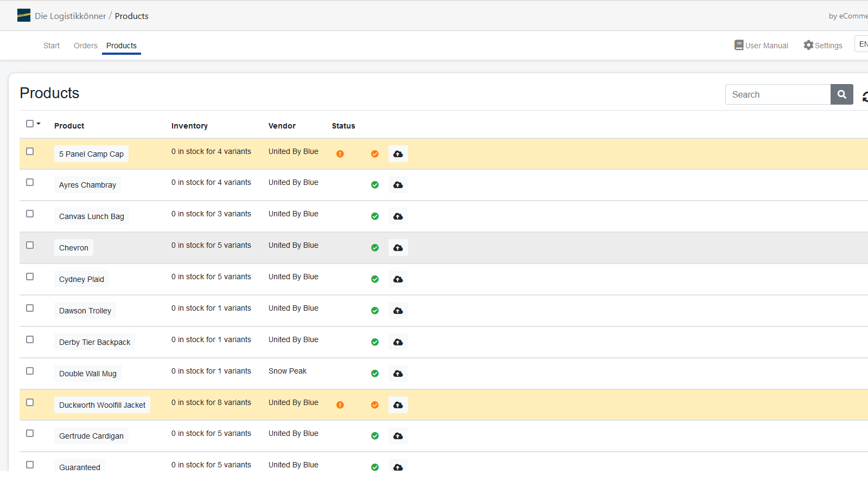Click the search magnifier button

pos(841,94)
